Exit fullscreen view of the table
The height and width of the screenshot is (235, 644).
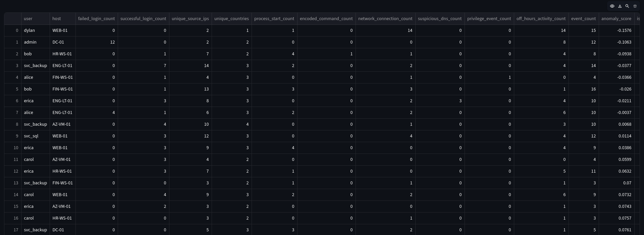[x=635, y=6]
